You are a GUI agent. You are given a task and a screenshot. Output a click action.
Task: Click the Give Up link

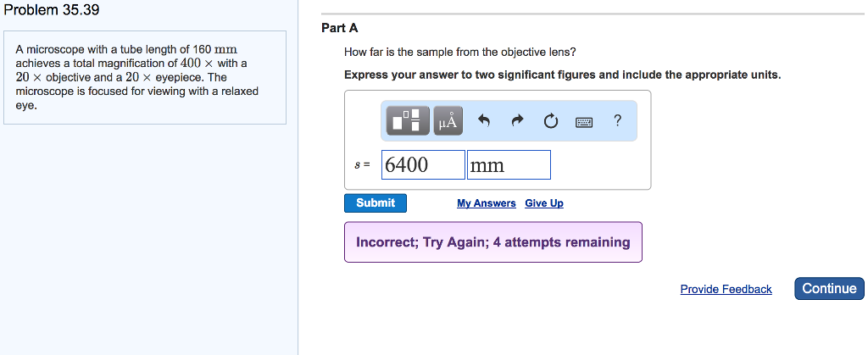click(x=544, y=203)
